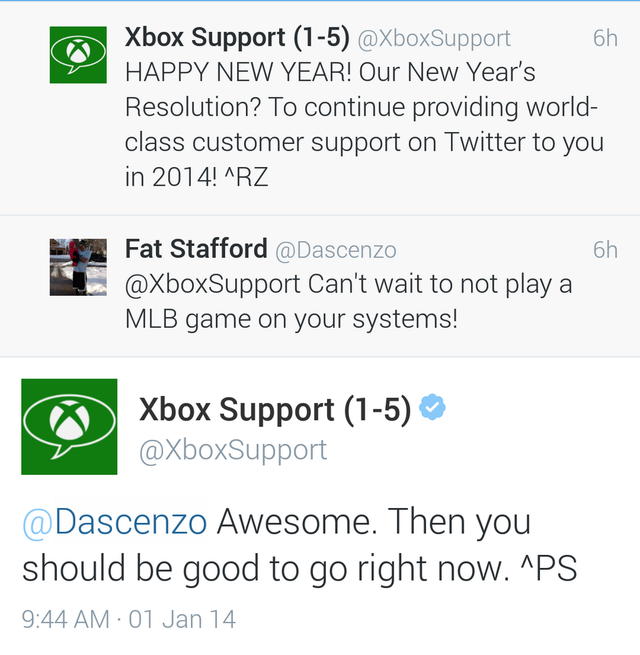The width and height of the screenshot is (640, 655).
Task: Click the gray @XboxSupport handle in the top tweet
Action: [433, 39]
